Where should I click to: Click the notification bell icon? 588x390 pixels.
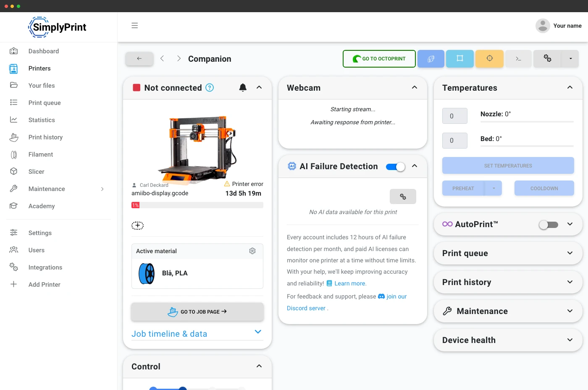[x=243, y=87]
